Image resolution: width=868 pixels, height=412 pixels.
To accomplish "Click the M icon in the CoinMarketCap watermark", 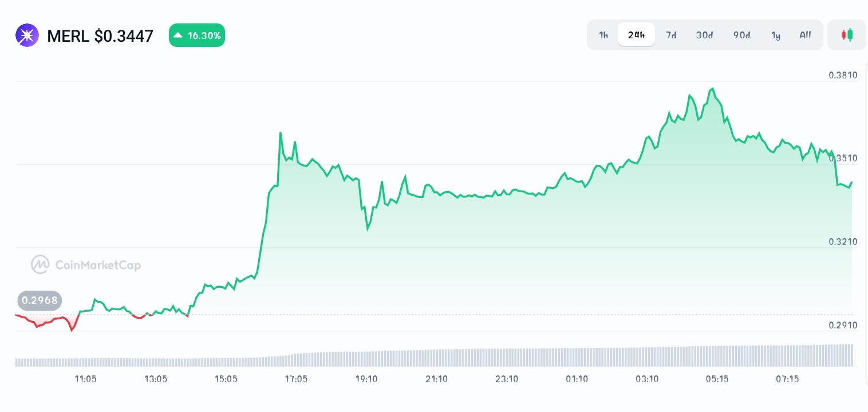I will point(40,264).
